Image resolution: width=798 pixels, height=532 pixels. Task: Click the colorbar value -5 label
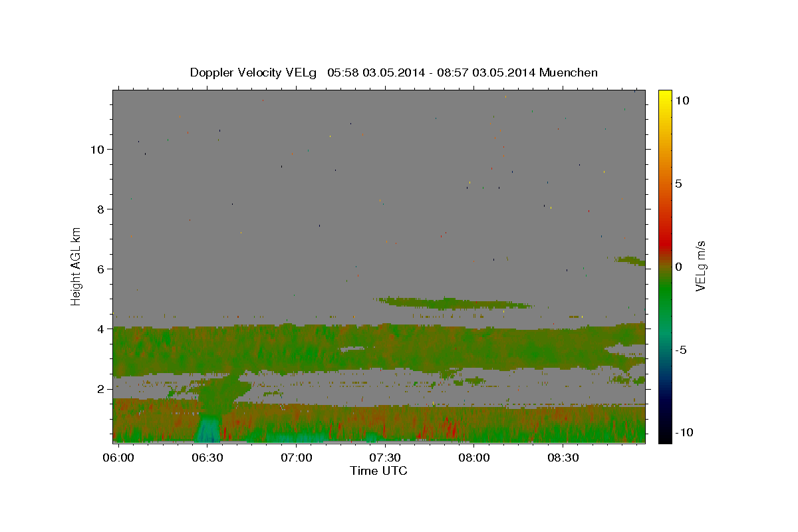[x=681, y=350]
